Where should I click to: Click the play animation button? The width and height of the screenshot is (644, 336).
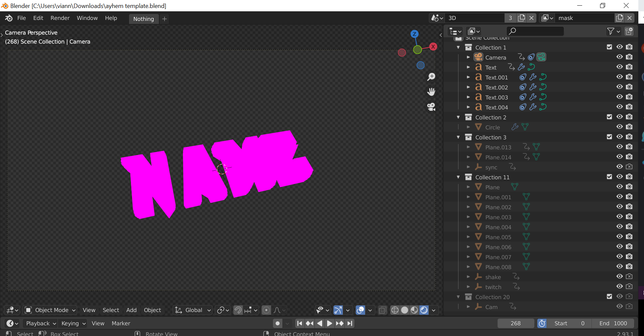329,323
